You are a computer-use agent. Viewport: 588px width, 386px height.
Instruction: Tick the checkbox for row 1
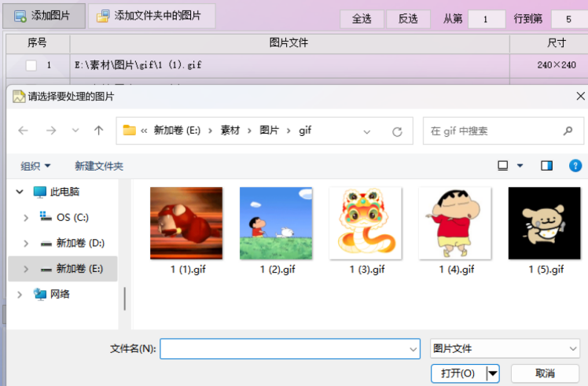[x=31, y=65]
